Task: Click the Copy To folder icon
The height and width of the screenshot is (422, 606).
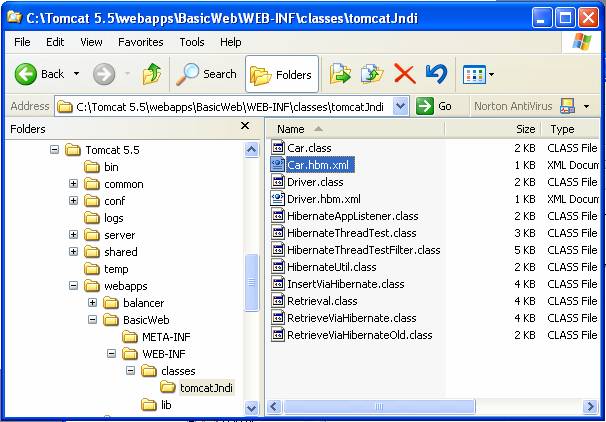Action: click(x=372, y=74)
